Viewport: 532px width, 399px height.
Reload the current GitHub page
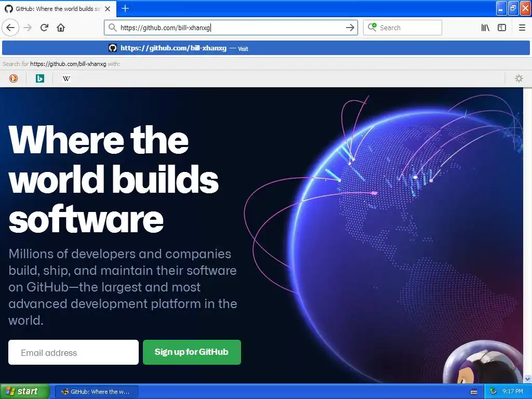coord(44,28)
